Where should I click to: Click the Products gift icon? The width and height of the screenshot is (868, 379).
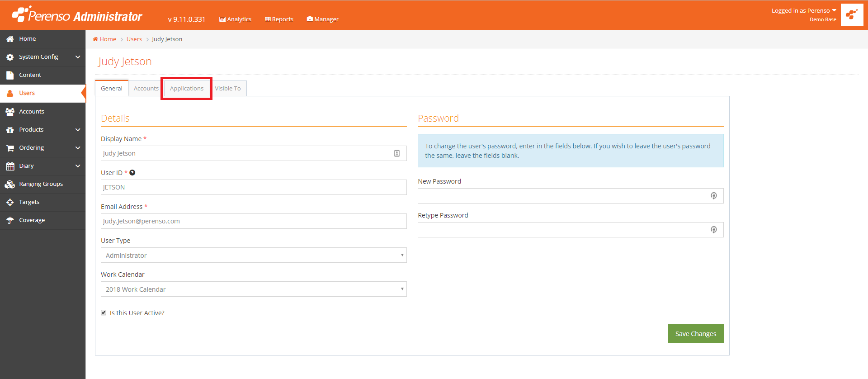pyautogui.click(x=10, y=130)
